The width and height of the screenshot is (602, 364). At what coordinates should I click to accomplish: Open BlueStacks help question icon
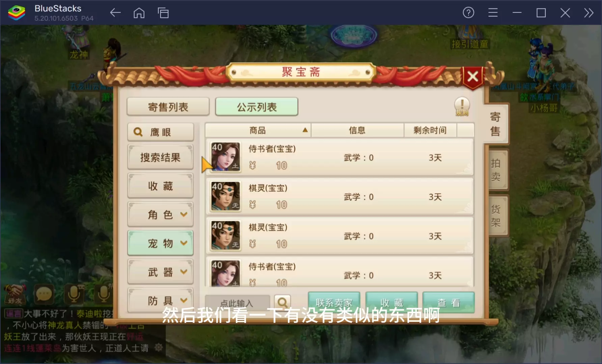468,13
